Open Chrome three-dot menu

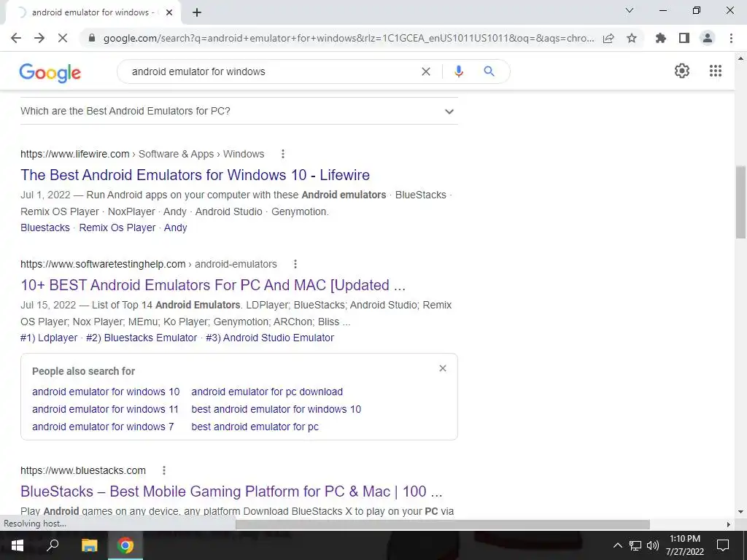(x=731, y=38)
